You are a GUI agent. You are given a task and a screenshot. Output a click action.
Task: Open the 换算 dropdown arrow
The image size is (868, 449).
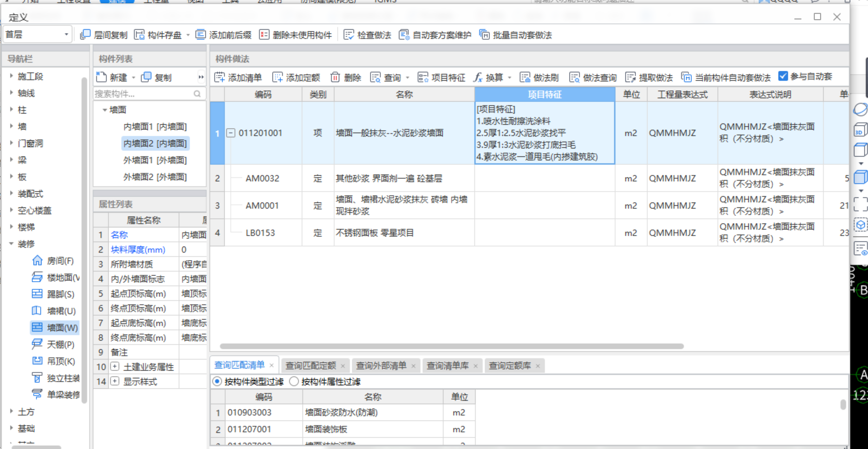pyautogui.click(x=510, y=78)
